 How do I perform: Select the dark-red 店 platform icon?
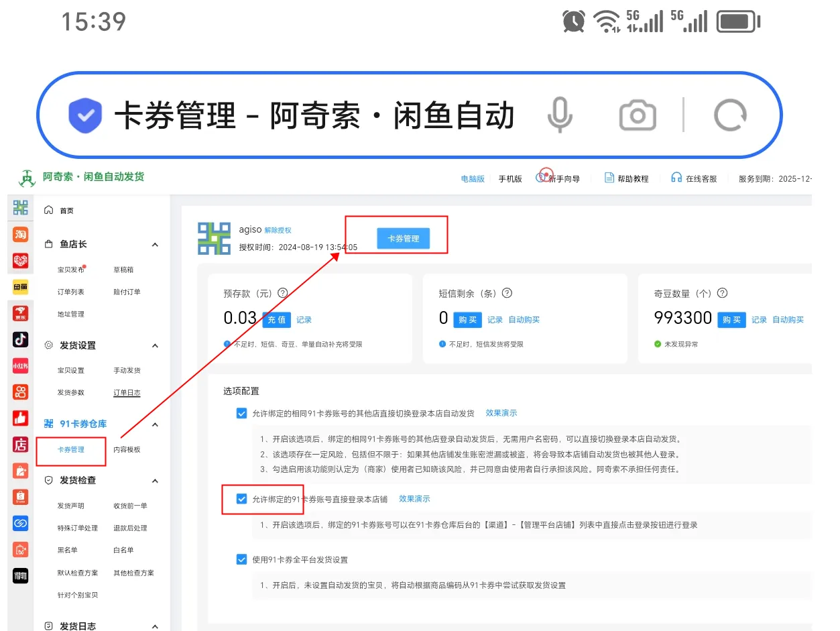(x=20, y=444)
